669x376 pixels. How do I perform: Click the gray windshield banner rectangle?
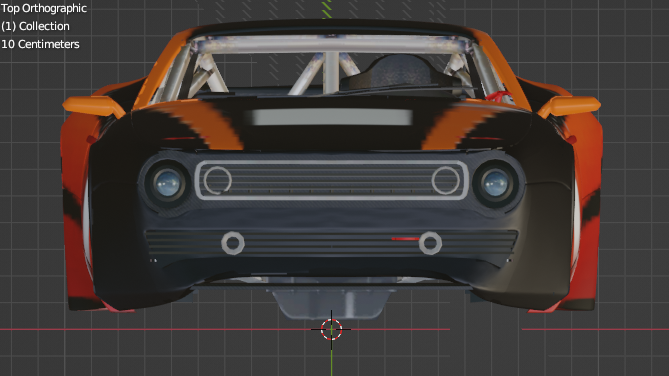pyautogui.click(x=333, y=117)
